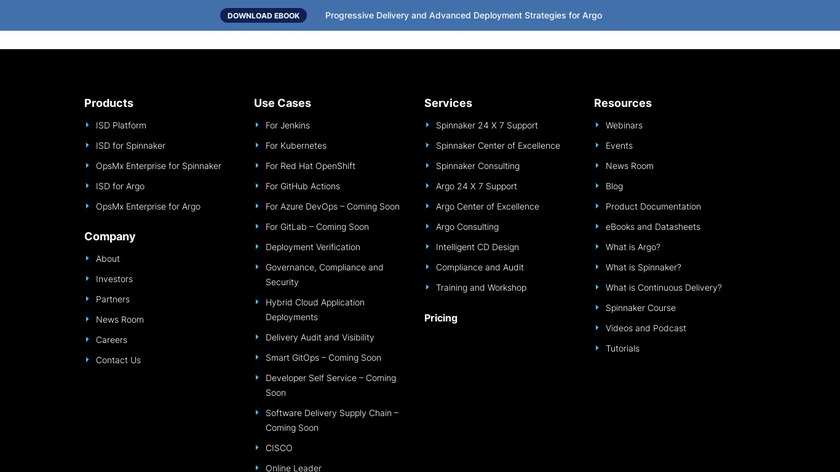Click the Resources column heading
Screen dimensions: 840x472
coord(622,103)
